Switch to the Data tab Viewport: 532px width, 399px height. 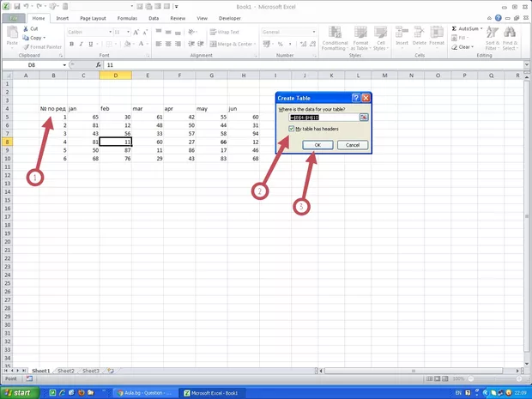point(154,18)
